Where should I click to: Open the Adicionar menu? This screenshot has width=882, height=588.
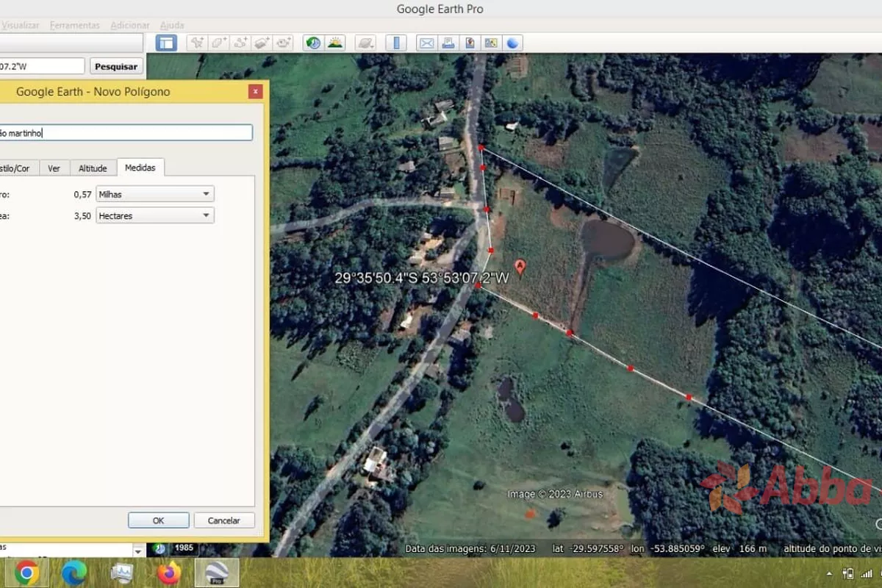tap(130, 25)
